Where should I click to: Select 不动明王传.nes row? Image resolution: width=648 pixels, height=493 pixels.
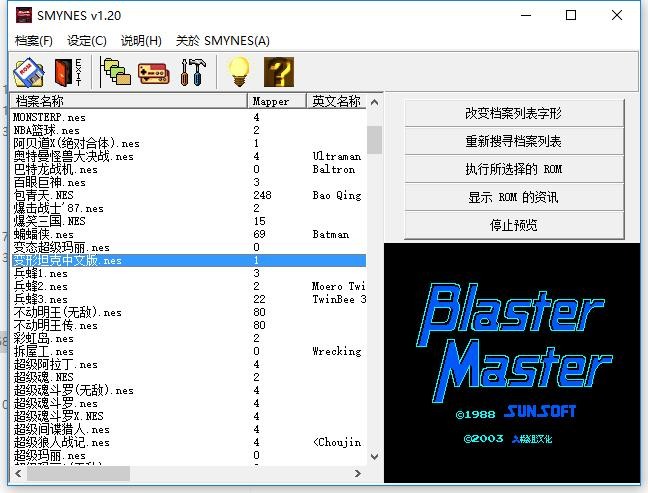pyautogui.click(x=188, y=325)
